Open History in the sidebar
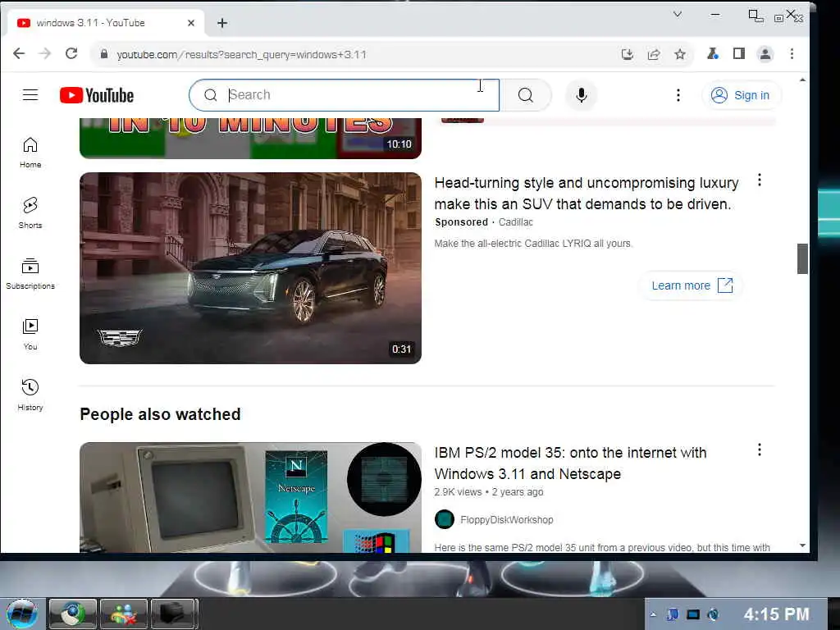 click(x=30, y=395)
